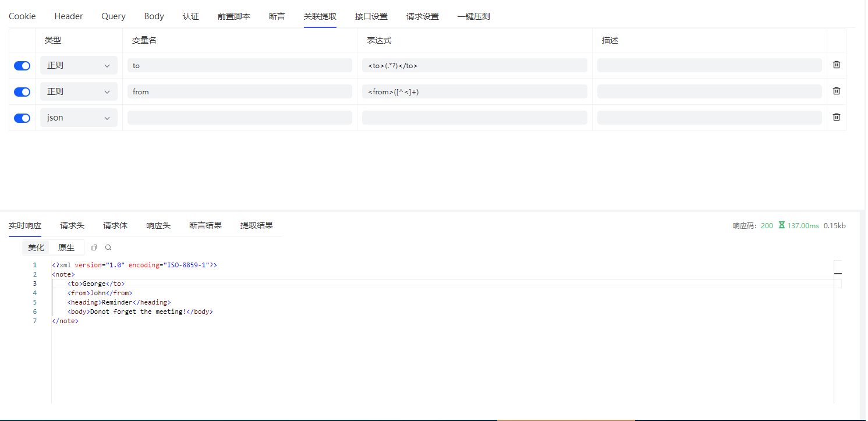This screenshot has height=421, width=868.
Task: Toggle off the 'to' extraction row switch
Action: (x=22, y=66)
